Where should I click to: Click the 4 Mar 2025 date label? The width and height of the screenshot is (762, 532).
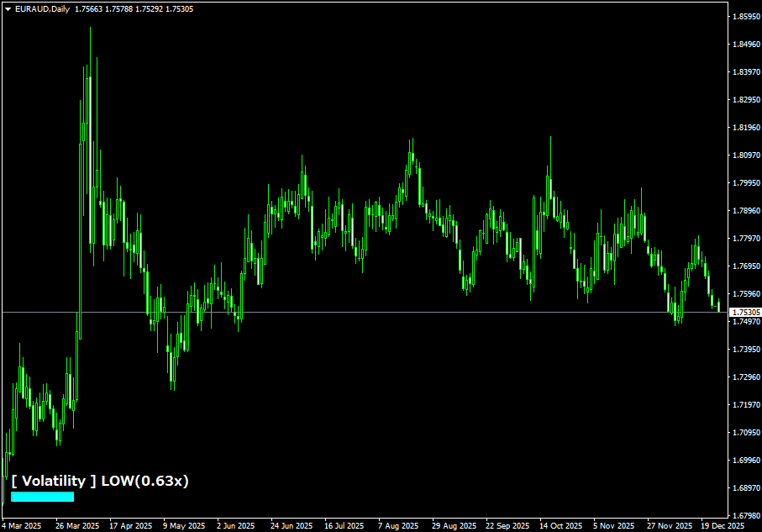(x=21, y=524)
